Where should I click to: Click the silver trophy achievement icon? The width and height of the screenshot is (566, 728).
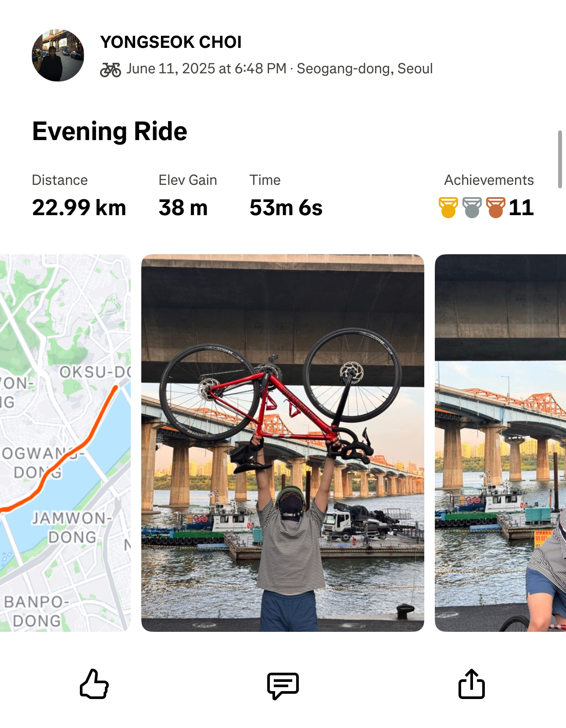(x=472, y=208)
